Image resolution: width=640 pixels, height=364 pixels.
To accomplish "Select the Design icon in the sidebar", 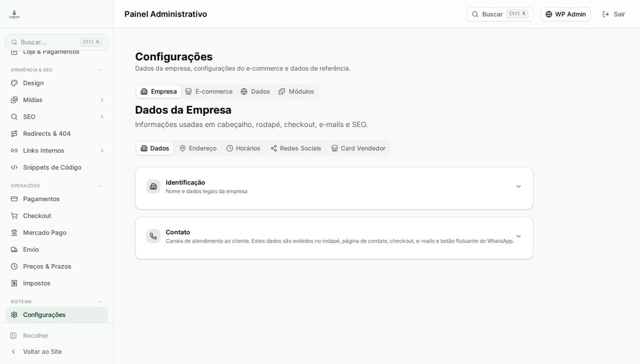I will click(15, 83).
